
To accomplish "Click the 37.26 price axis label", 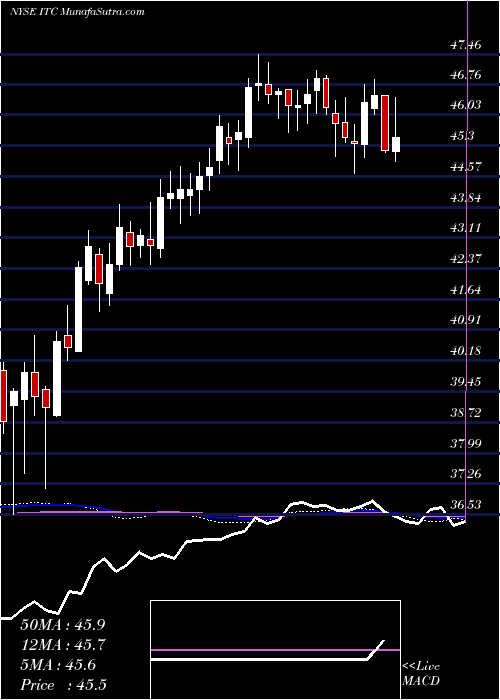I will (466, 474).
